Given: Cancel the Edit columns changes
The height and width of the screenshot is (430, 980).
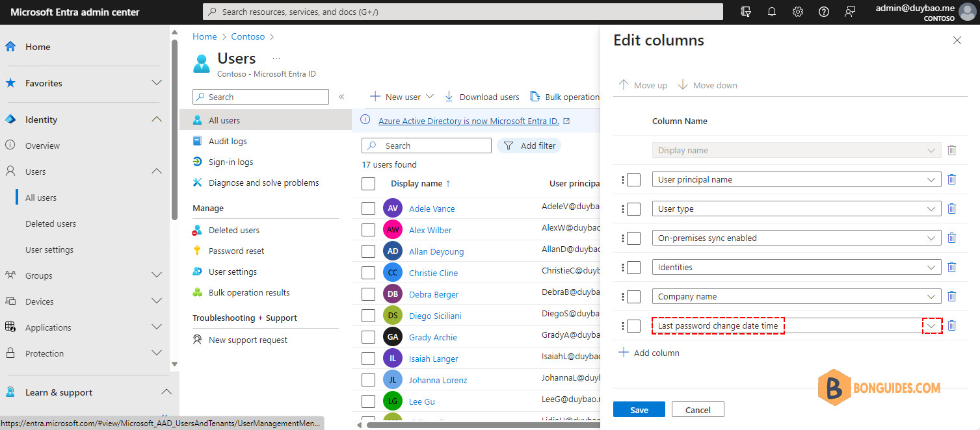Looking at the screenshot, I should [x=698, y=409].
